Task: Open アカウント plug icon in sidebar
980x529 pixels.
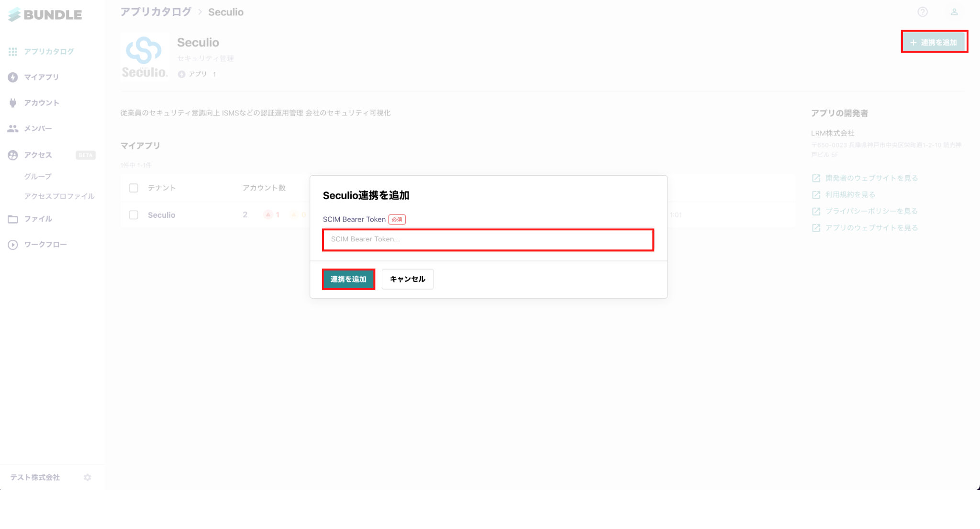Action: (x=13, y=102)
